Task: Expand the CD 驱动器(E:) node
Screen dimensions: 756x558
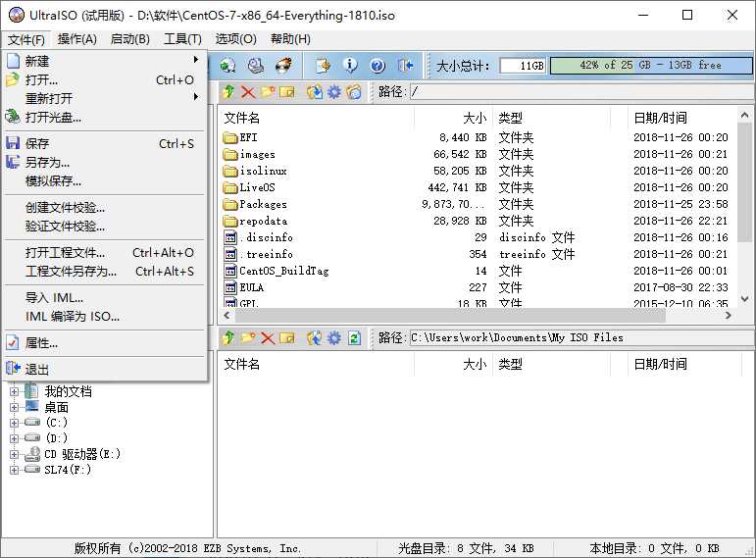Action: click(x=14, y=454)
